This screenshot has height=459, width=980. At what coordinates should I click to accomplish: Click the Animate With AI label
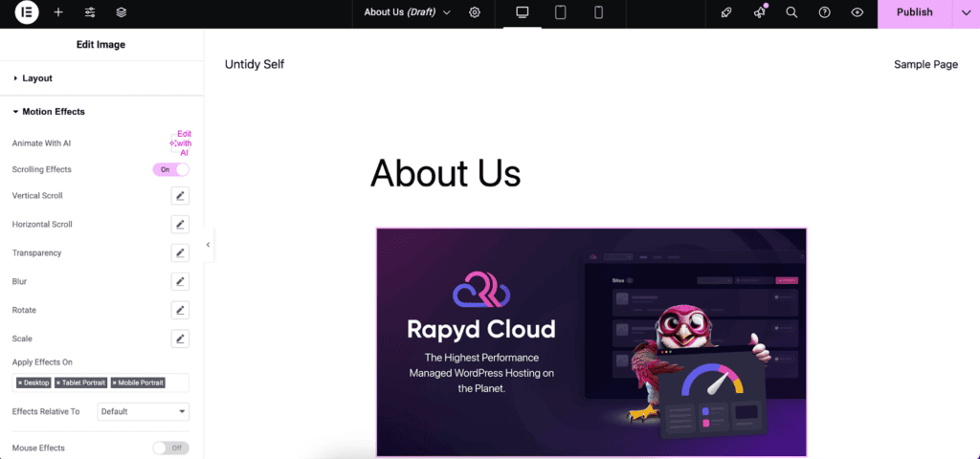click(41, 143)
